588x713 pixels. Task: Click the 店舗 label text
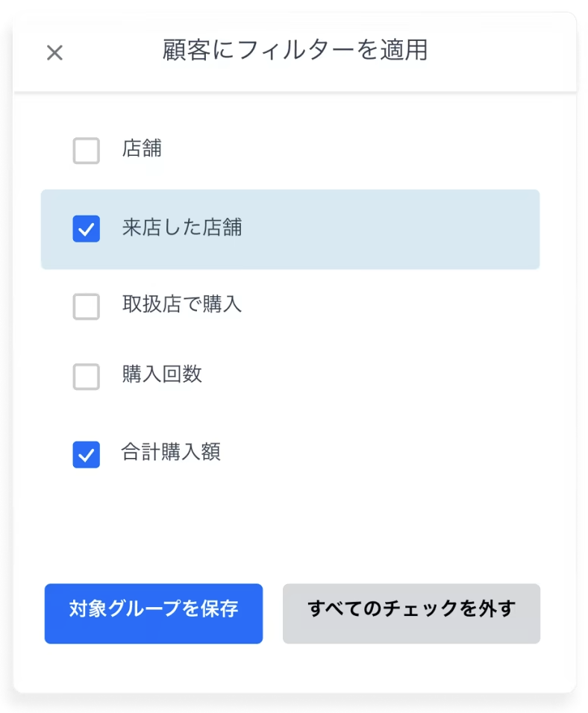[142, 149]
